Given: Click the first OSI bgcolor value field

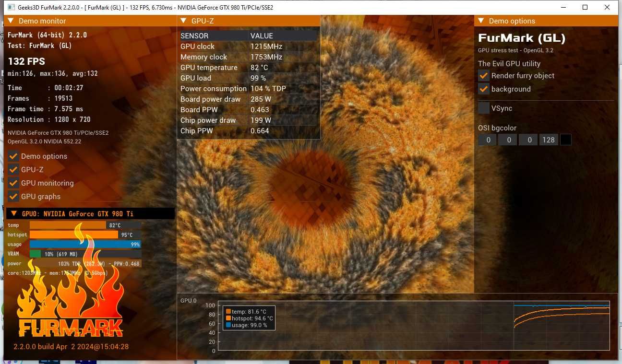Looking at the screenshot, I should click(488, 140).
